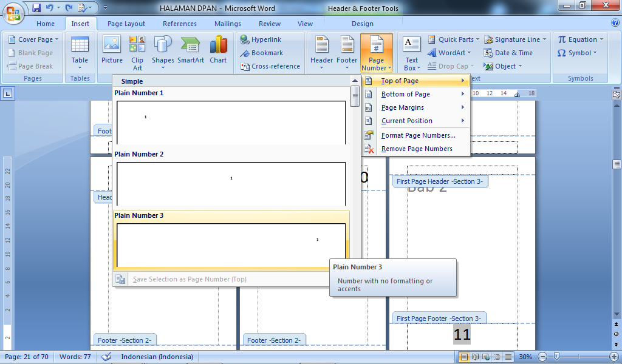Open the Footer gallery

click(x=347, y=53)
